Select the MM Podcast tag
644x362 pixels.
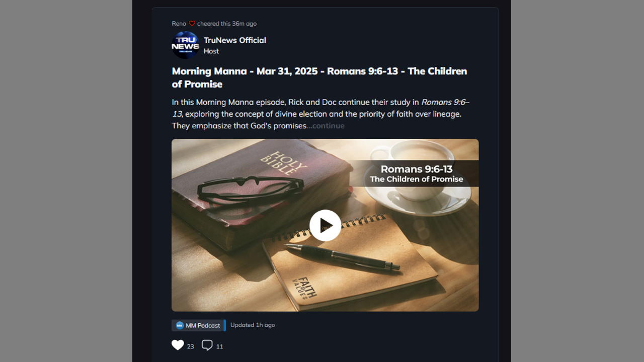[198, 325]
